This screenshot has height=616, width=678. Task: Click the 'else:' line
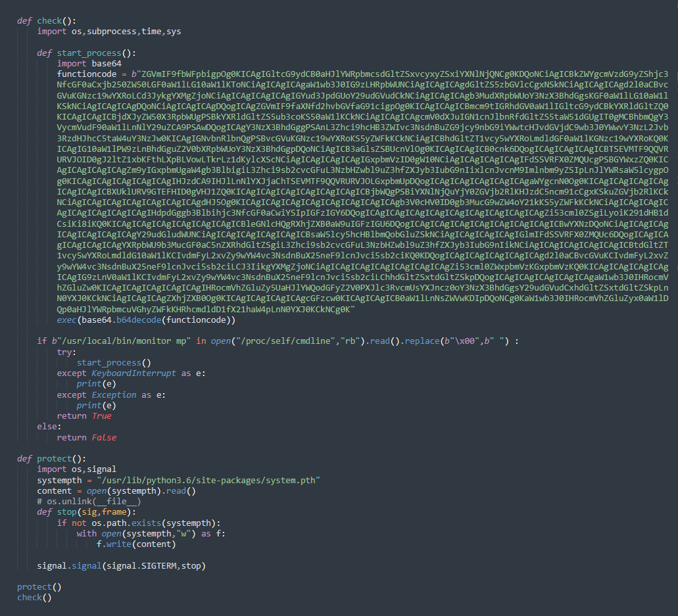[49, 427]
